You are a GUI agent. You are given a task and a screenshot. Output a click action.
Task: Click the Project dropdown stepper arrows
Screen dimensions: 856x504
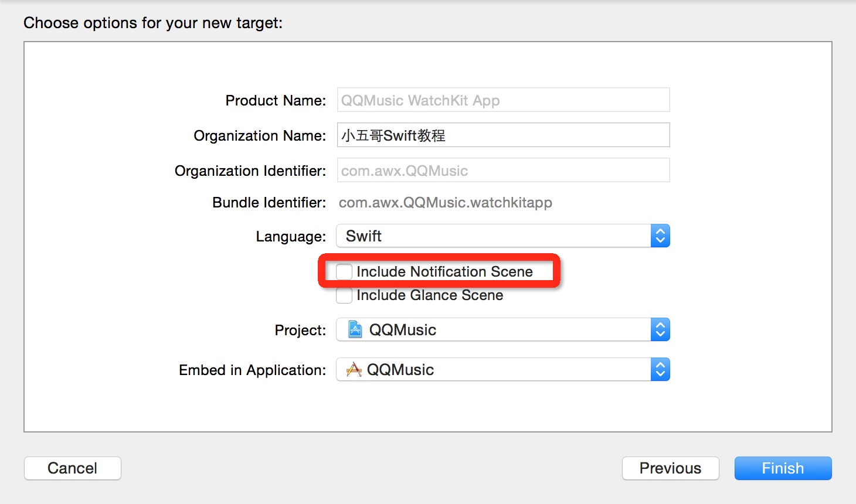661,329
